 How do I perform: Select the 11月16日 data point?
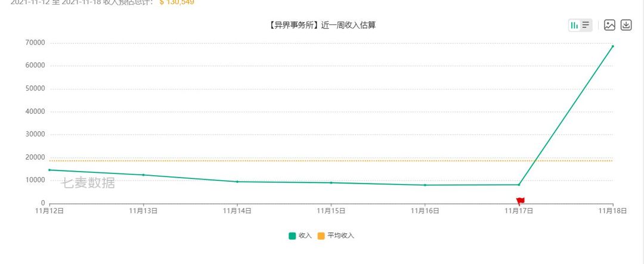pyautogui.click(x=425, y=185)
